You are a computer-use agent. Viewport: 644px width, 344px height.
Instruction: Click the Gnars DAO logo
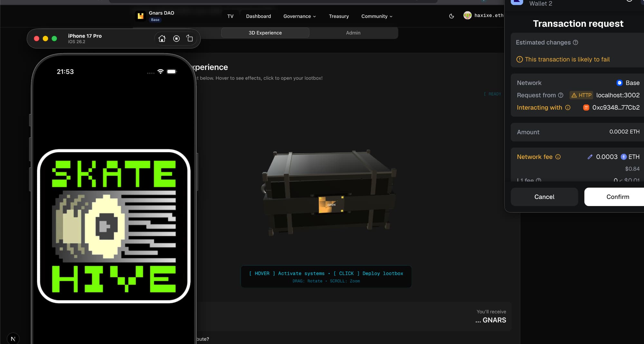point(140,16)
